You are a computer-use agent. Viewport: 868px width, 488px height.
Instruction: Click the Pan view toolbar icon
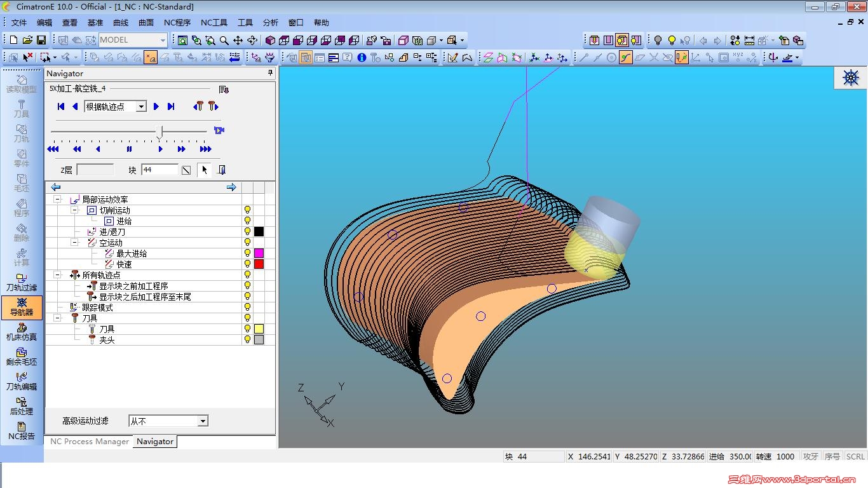click(238, 40)
